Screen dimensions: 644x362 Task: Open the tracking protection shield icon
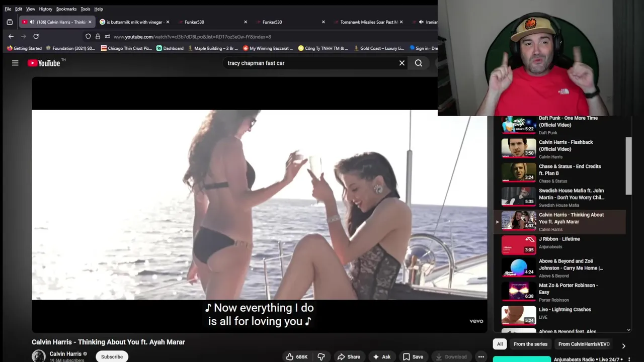(88, 36)
